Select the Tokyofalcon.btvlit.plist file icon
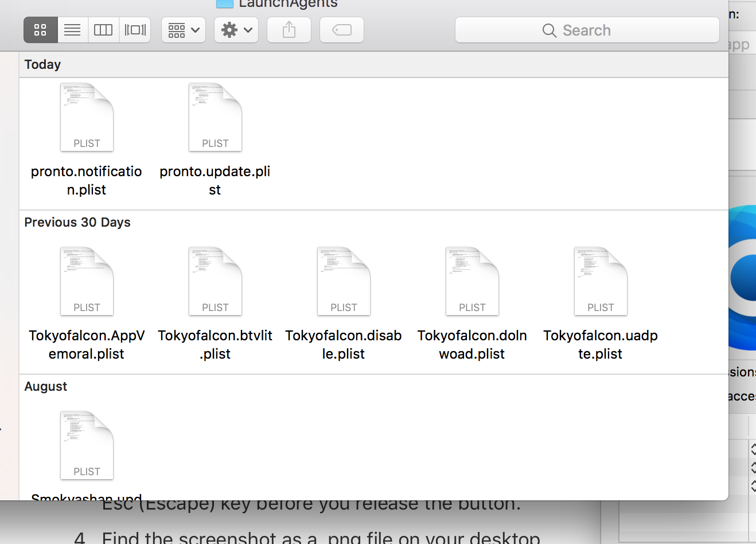 [x=215, y=281]
